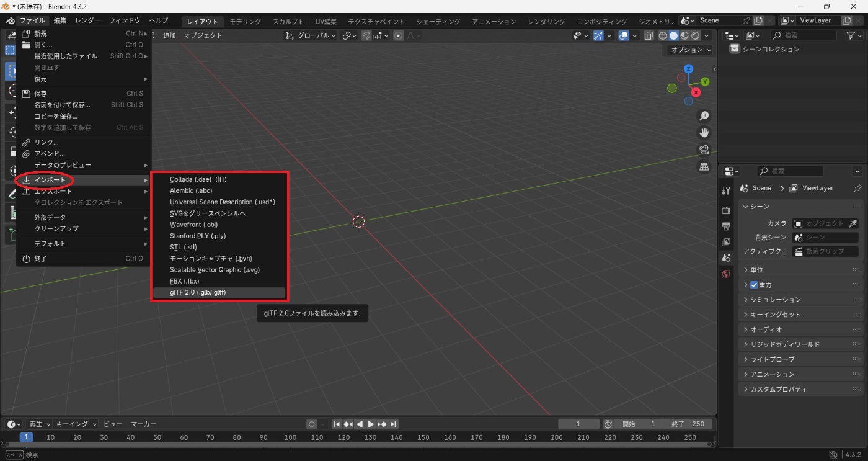This screenshot has height=461, width=868.
Task: Select solid viewport shading
Action: coord(674,36)
